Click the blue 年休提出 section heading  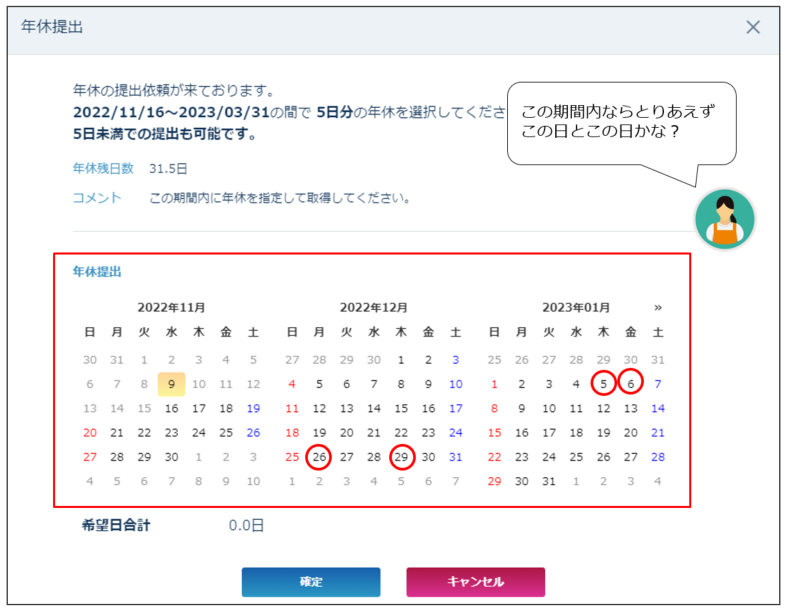pyautogui.click(x=97, y=272)
